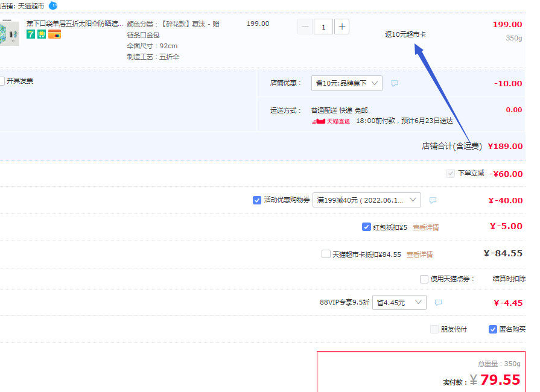Click the green shield guarantee badge

42,34
